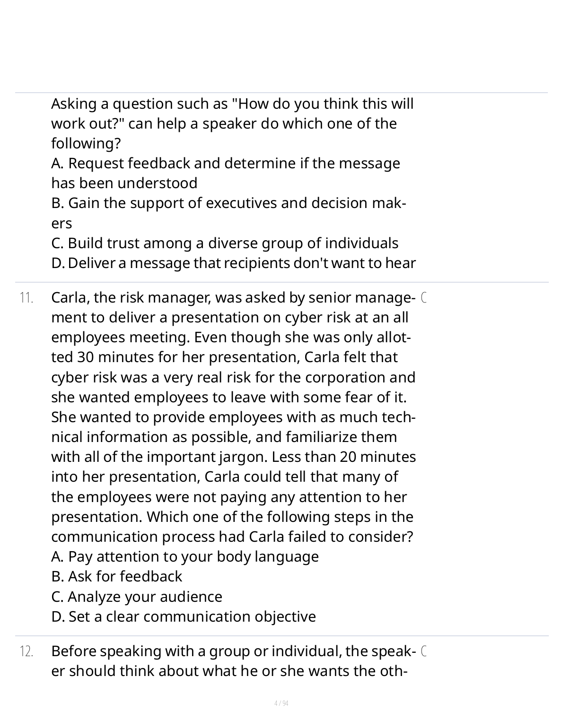Select option D 'Deliver a message that recipients'
Screen dimensions: 563x728
(x=233, y=263)
